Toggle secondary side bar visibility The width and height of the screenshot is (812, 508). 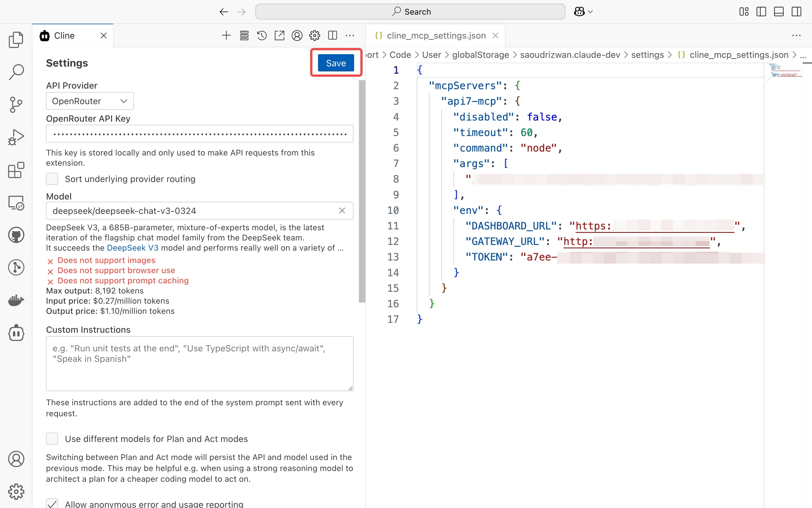pyautogui.click(x=796, y=12)
